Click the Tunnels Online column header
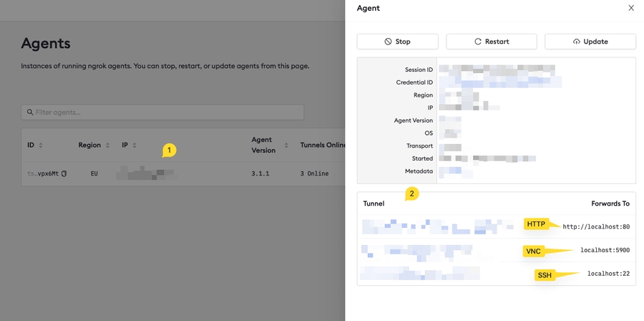This screenshot has width=644, height=321. (x=322, y=145)
